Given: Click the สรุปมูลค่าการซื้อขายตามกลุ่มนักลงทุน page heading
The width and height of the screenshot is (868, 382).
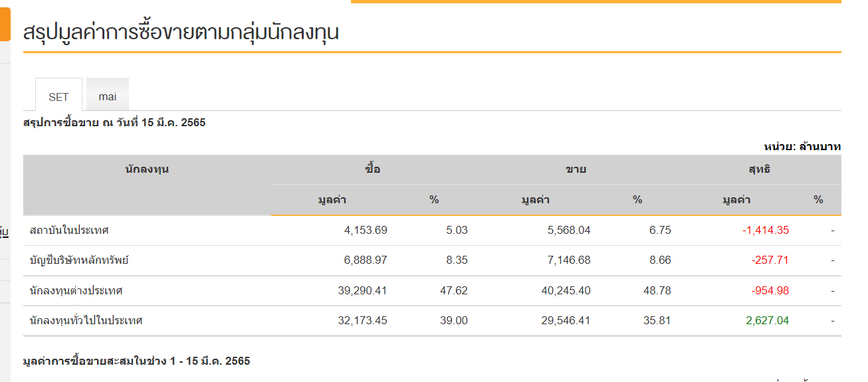Looking at the screenshot, I should point(181,32).
